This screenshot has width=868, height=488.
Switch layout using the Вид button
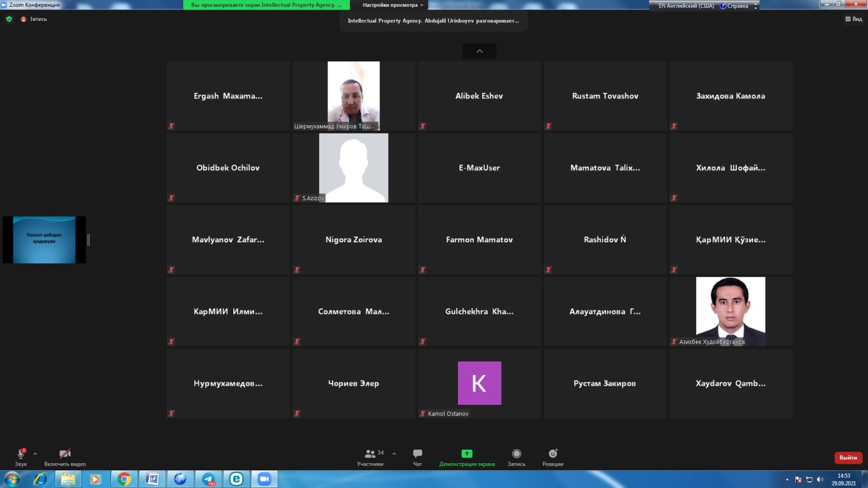[x=853, y=19]
